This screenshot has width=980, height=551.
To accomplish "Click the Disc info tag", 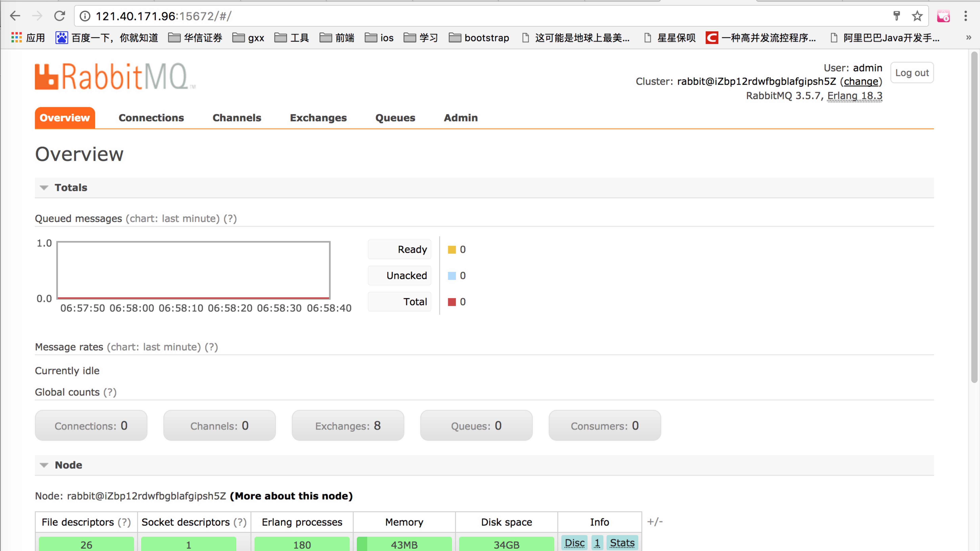I will pyautogui.click(x=574, y=543).
